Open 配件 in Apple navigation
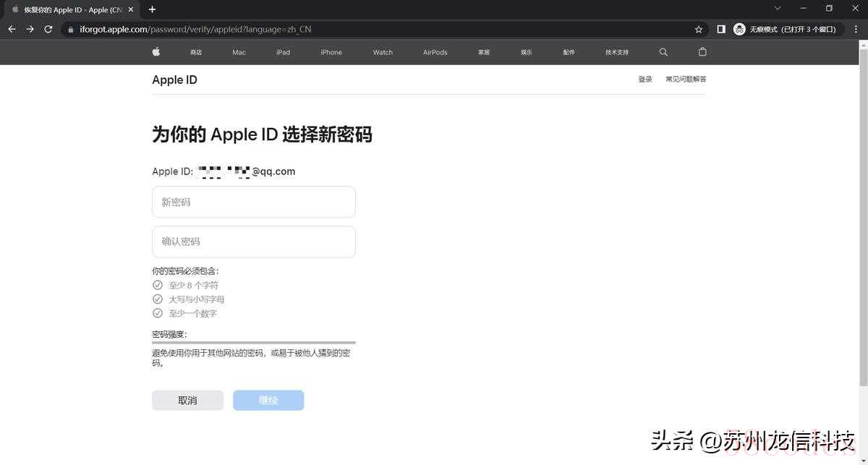 point(569,52)
